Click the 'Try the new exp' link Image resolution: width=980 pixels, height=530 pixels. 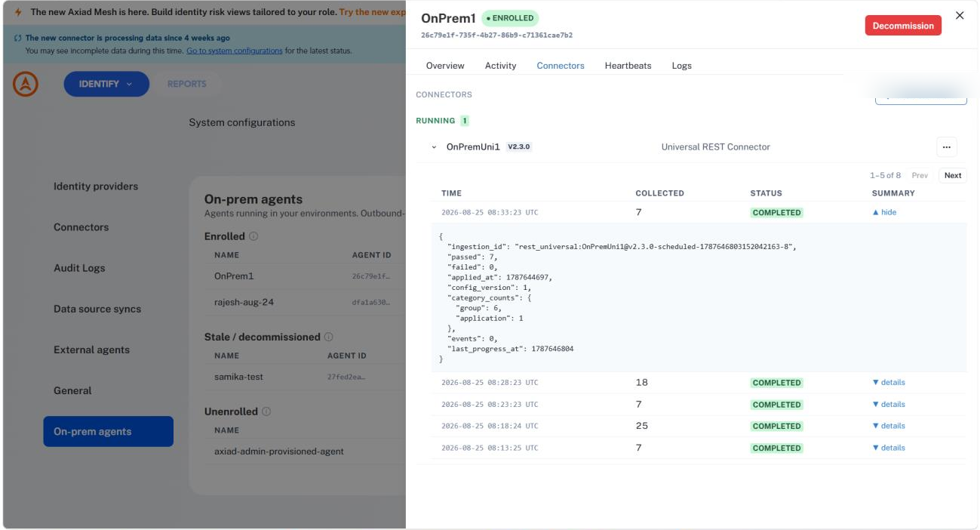click(x=373, y=12)
